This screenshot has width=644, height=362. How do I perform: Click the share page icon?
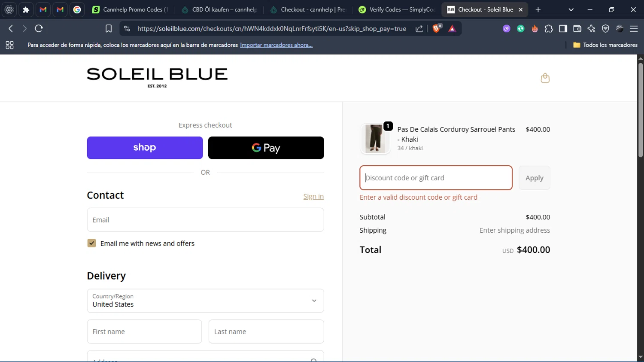point(419,29)
